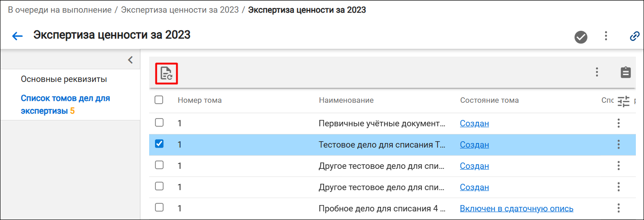Image resolution: width=644 pixels, height=220 pixels.
Task: Open the header's three-dot menu
Action: tap(606, 36)
